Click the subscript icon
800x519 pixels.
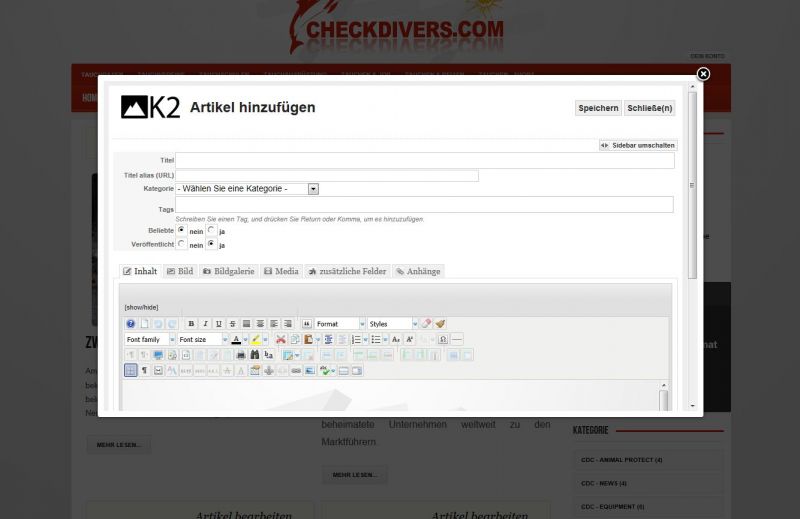pyautogui.click(x=396, y=339)
